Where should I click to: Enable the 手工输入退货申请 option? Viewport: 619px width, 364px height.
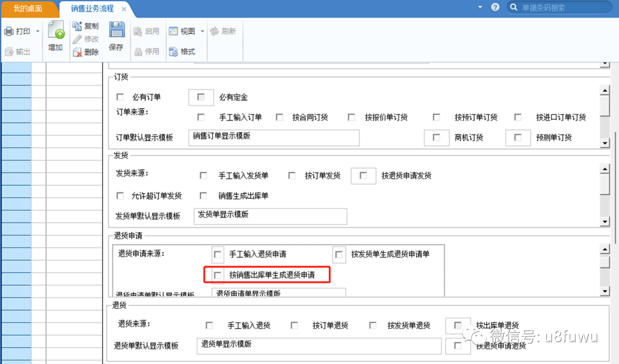(218, 254)
